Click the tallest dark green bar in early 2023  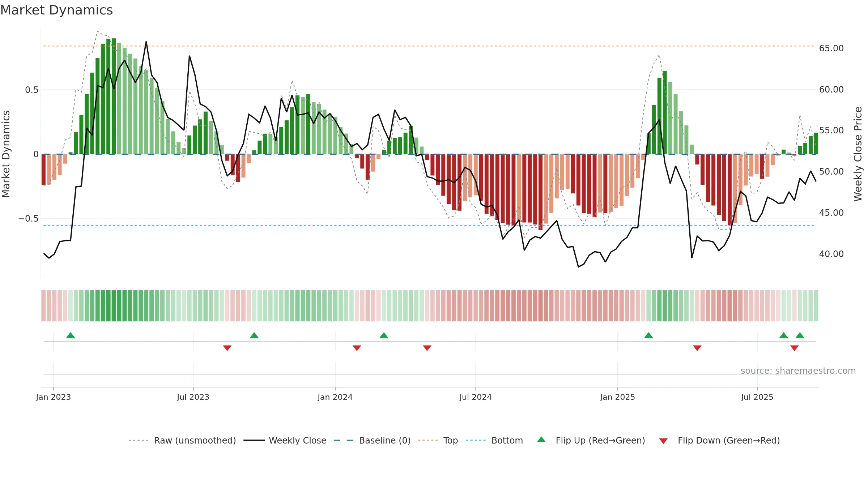(114, 96)
